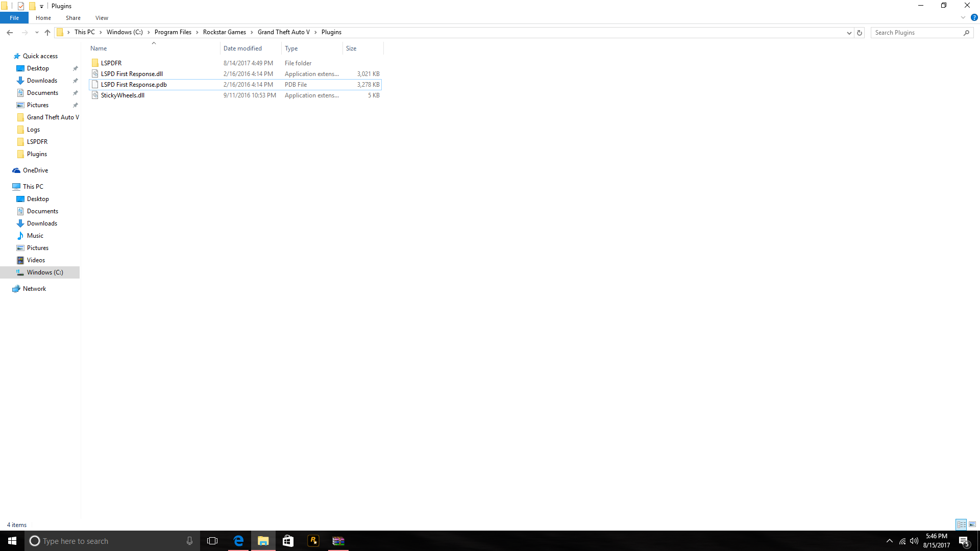Viewport: 980px width, 551px height.
Task: Open the File menu
Action: 14,18
